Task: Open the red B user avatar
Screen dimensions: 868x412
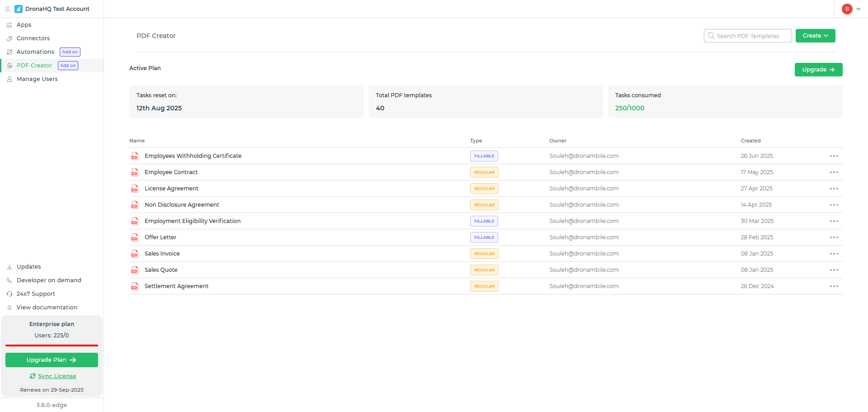Action: pos(847,9)
